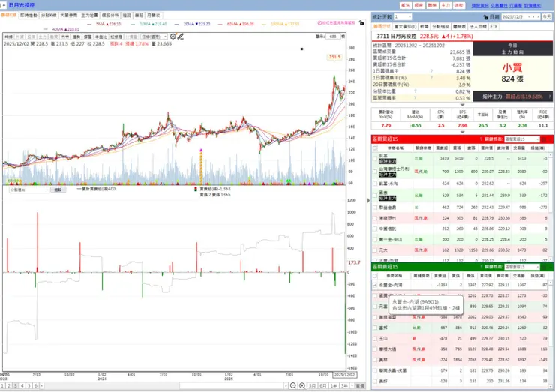Tick the checkbox for 凱基-永和 row
This screenshot has width=555, height=392.
(x=375, y=184)
